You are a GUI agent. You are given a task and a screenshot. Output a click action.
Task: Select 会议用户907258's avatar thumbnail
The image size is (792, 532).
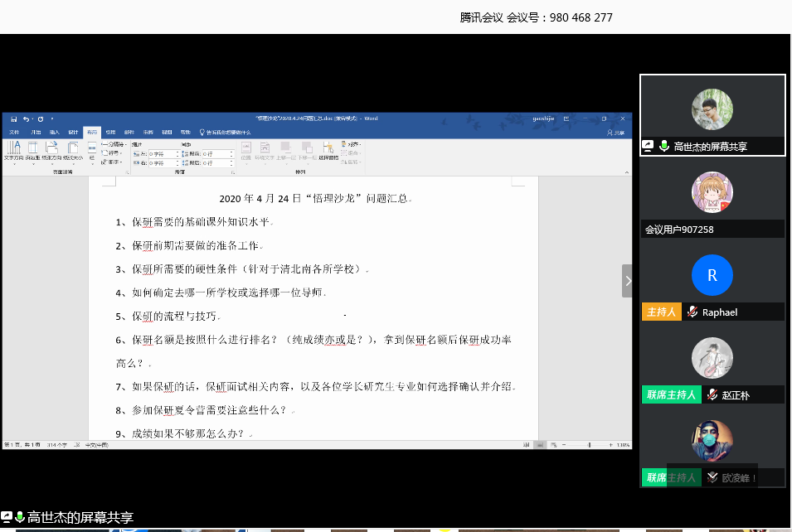712,192
